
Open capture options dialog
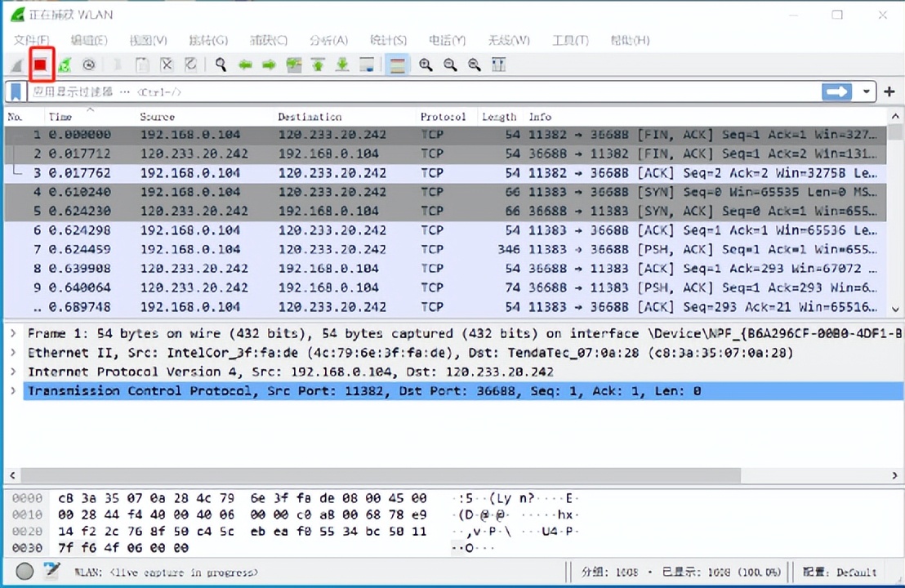pos(88,65)
